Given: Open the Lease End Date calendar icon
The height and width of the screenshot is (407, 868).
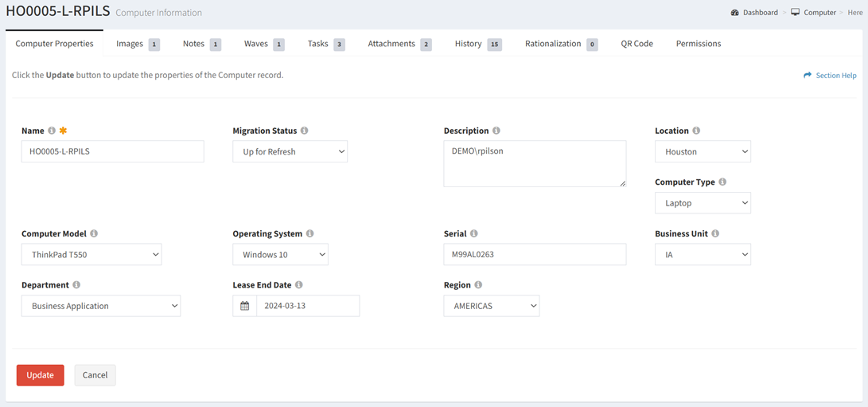Looking at the screenshot, I should [245, 306].
